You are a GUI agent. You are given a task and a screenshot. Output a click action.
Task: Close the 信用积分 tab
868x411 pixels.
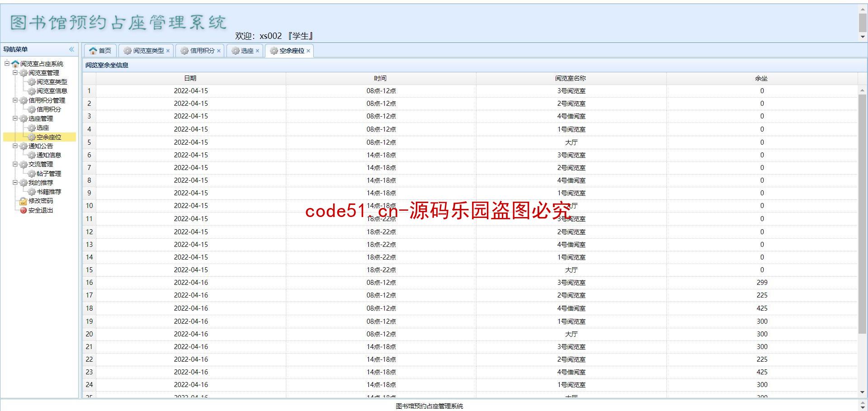219,51
